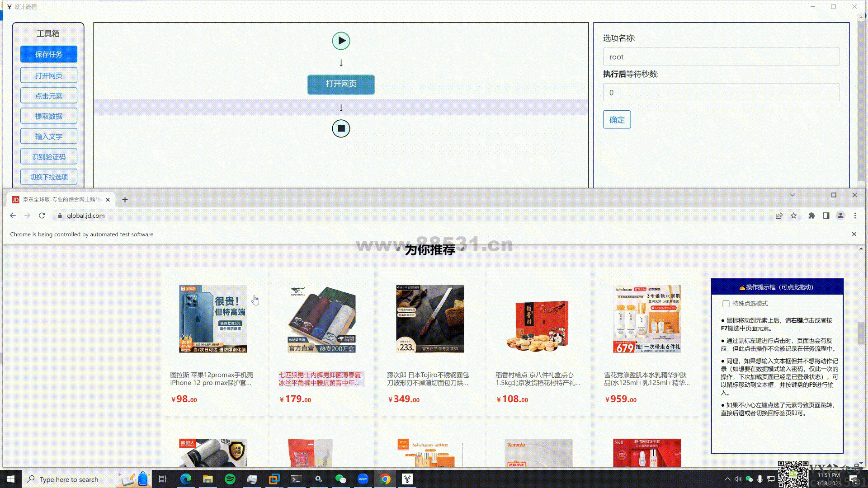Launch Microsoft Edge from the taskbar
The height and width of the screenshot is (488, 868).
[x=185, y=479]
